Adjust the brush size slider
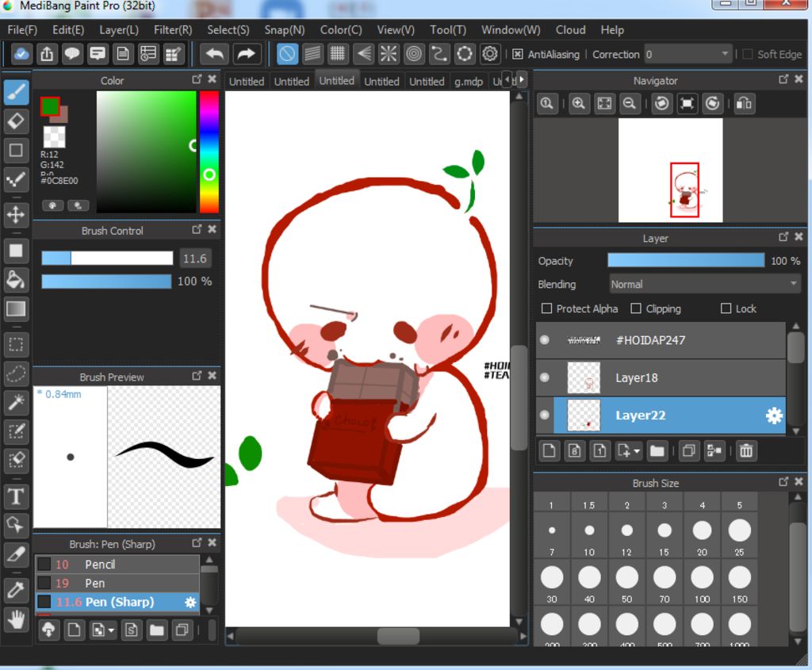Image resolution: width=812 pixels, height=670 pixels. (107, 258)
